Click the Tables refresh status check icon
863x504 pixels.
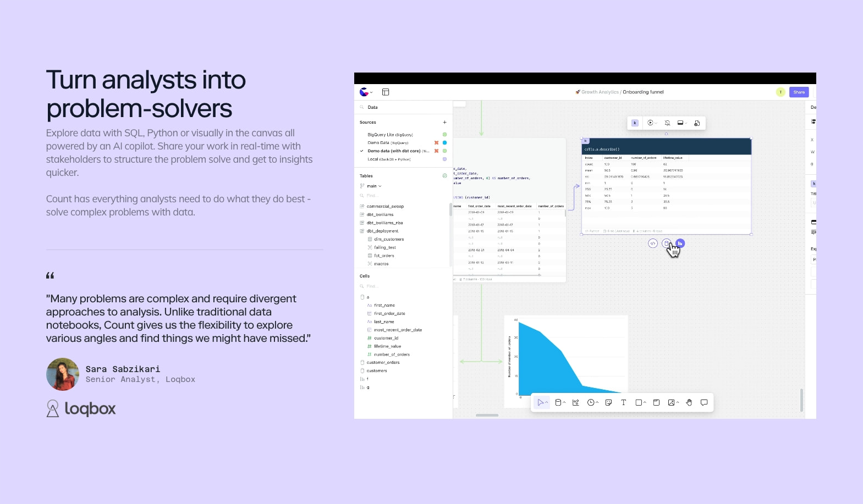click(444, 176)
